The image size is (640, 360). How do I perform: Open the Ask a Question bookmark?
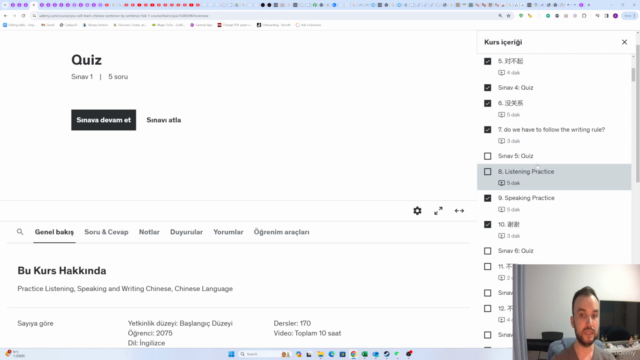[309, 25]
